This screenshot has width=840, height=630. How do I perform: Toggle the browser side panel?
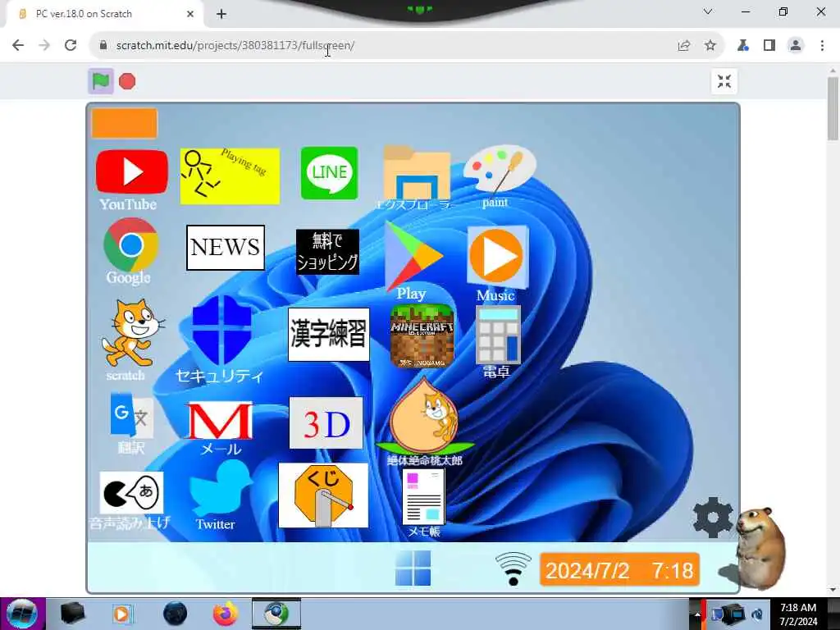769,46
